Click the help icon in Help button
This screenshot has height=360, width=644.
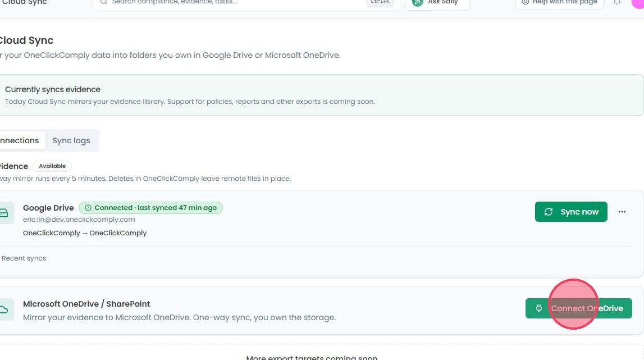tap(525, 2)
